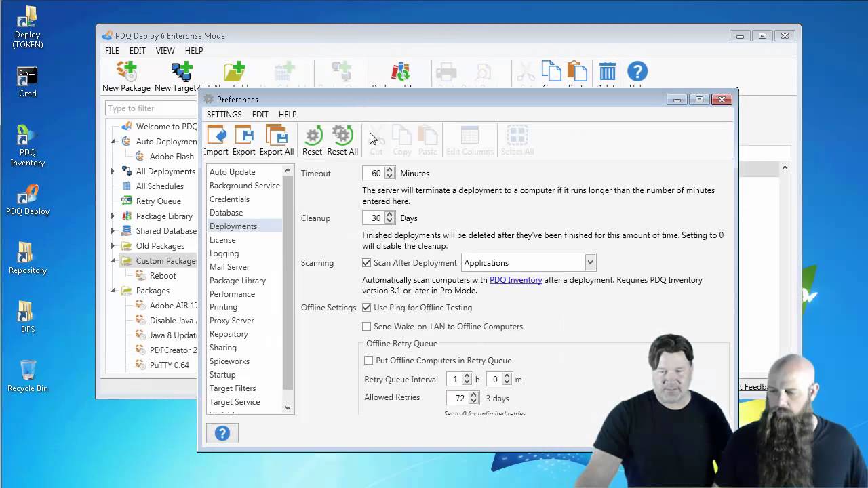Open the VIEW menu in PDQ Deploy
868x488 pixels.
(x=165, y=51)
